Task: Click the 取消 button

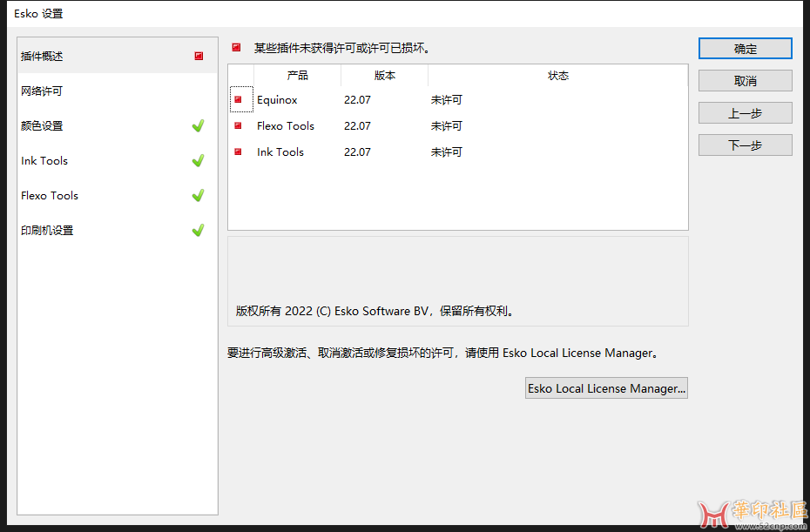Action: (745, 81)
